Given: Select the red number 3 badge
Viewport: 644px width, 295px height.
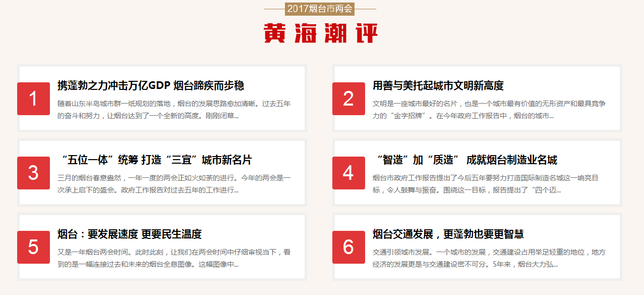Looking at the screenshot, I should point(33,173).
